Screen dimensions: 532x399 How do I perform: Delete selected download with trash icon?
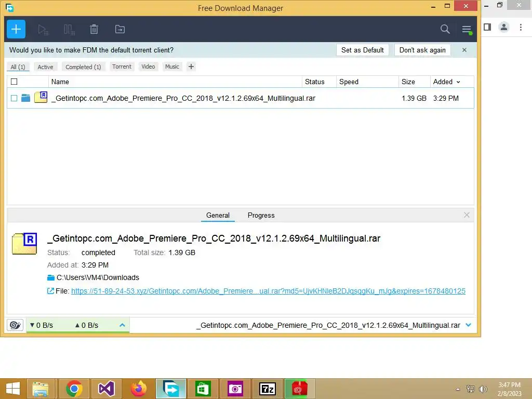click(94, 29)
